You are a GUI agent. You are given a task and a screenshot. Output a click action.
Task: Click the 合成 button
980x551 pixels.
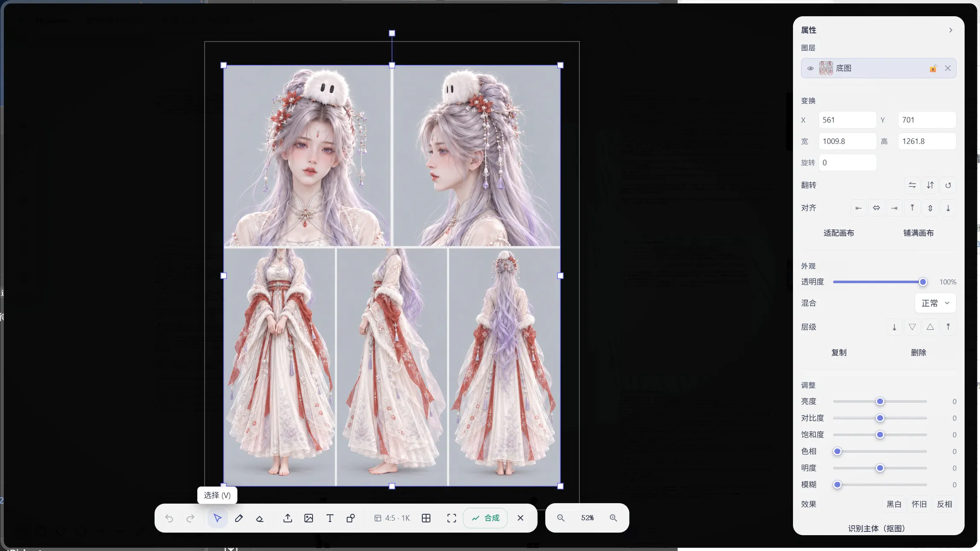coord(486,518)
